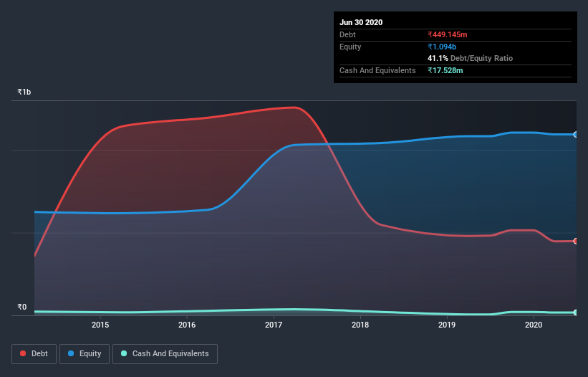Image resolution: width=588 pixels, height=377 pixels.
Task: Click the Equity label in tooltip
Action: point(350,47)
